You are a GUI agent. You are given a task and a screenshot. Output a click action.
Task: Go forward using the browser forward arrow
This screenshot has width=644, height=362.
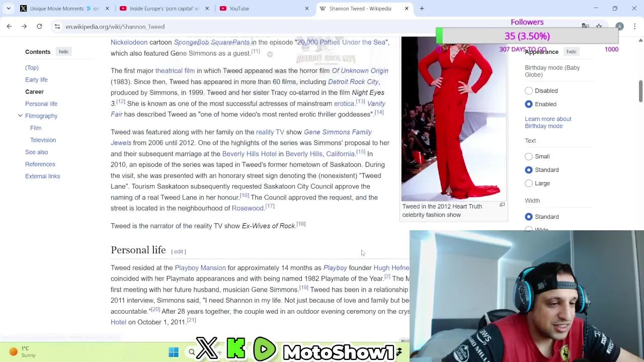pyautogui.click(x=24, y=26)
